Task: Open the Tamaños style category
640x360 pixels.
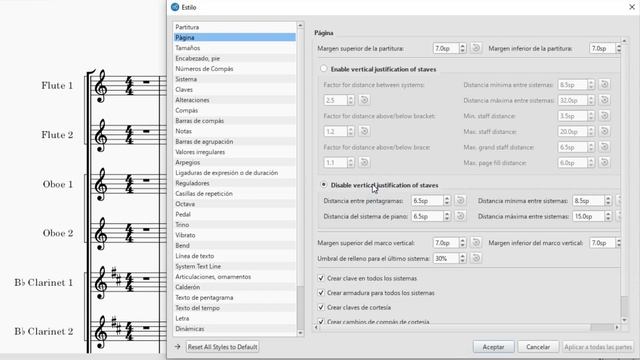Action: 235,48
